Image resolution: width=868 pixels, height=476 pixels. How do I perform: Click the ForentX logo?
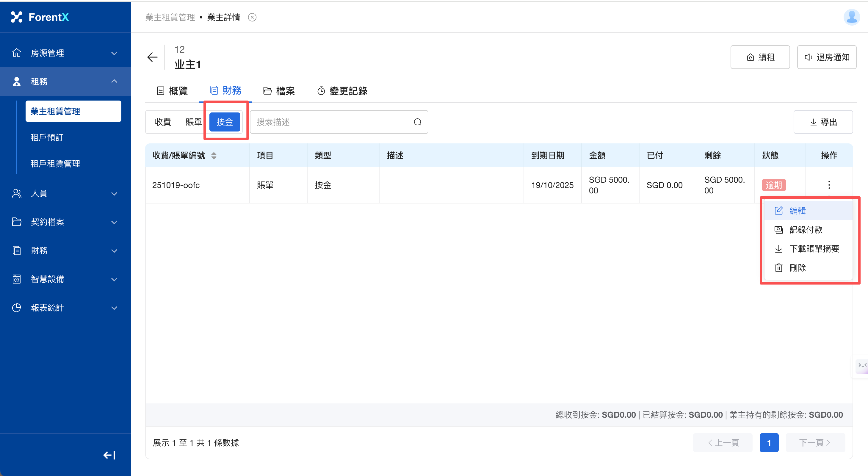tap(40, 17)
